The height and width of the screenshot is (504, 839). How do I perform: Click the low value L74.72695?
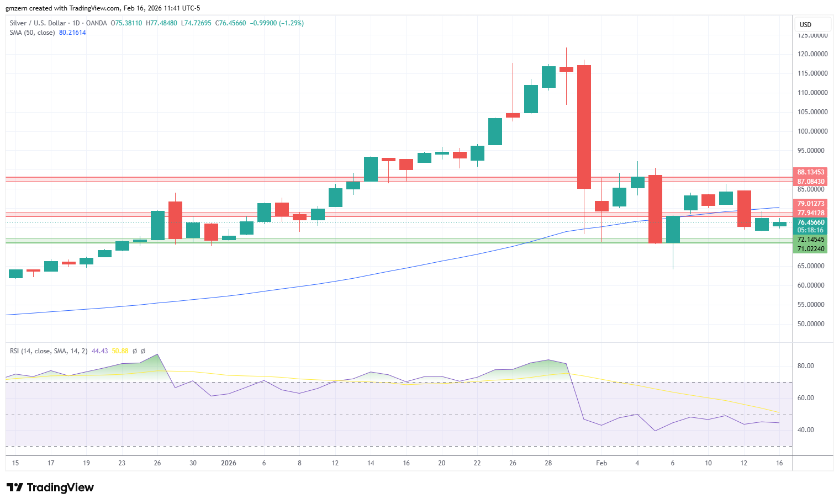(197, 23)
